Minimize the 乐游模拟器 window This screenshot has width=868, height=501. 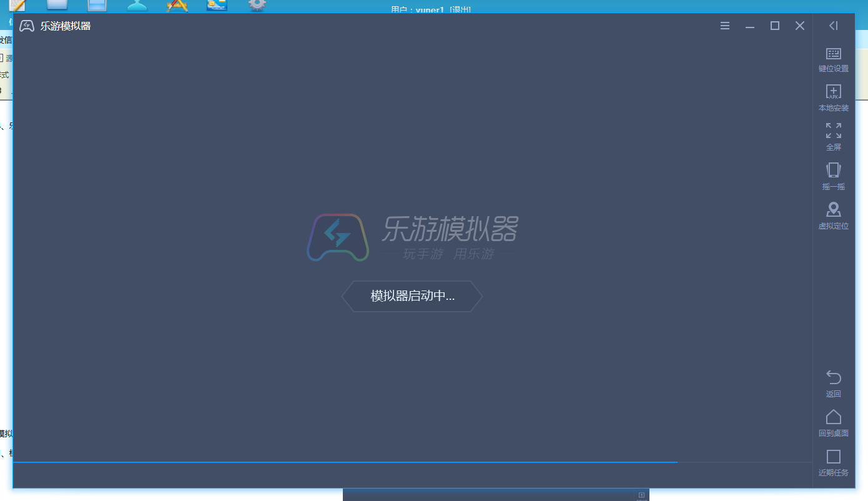(x=750, y=26)
